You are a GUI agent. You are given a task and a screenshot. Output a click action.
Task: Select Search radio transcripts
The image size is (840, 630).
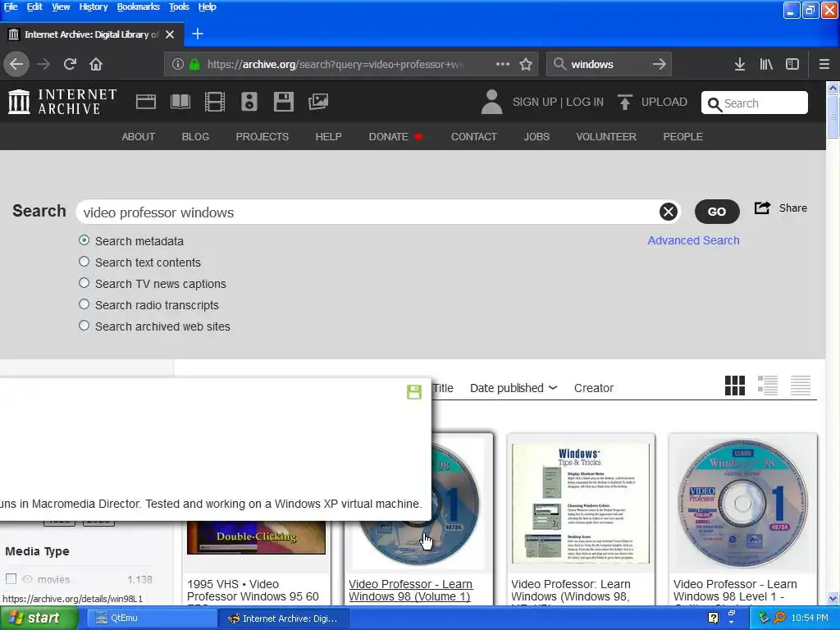(84, 304)
